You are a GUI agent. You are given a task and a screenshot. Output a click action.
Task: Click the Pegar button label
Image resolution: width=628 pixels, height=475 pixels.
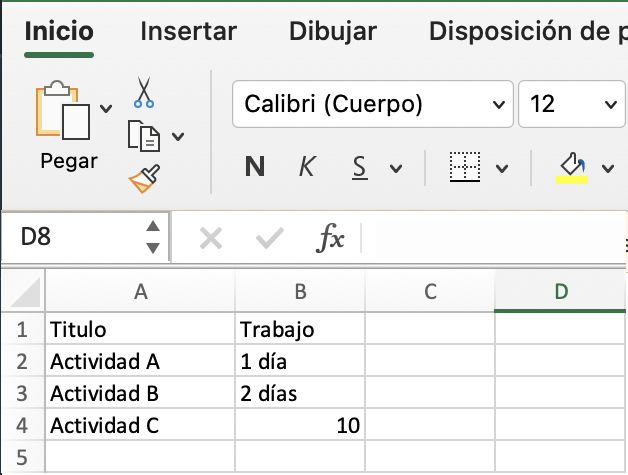(69, 160)
